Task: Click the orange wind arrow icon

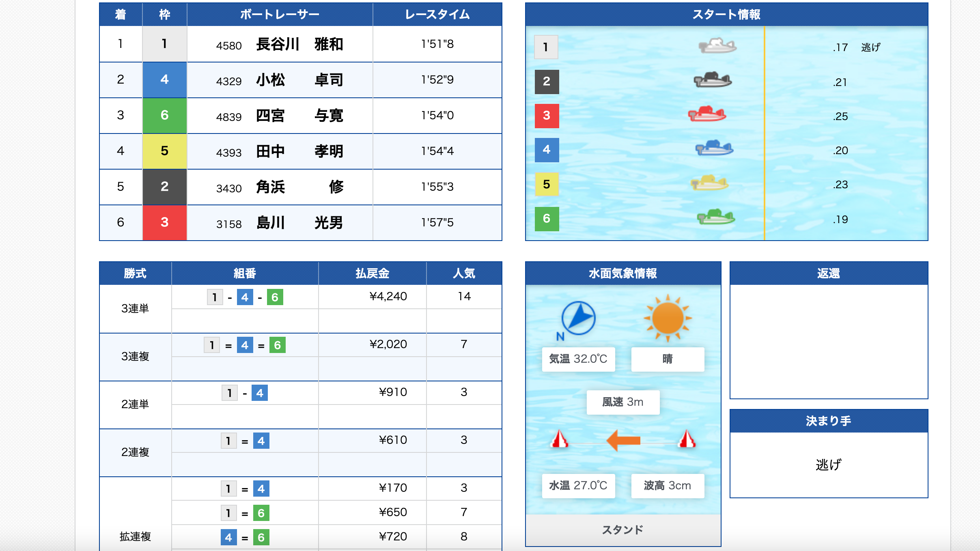Action: pyautogui.click(x=623, y=440)
